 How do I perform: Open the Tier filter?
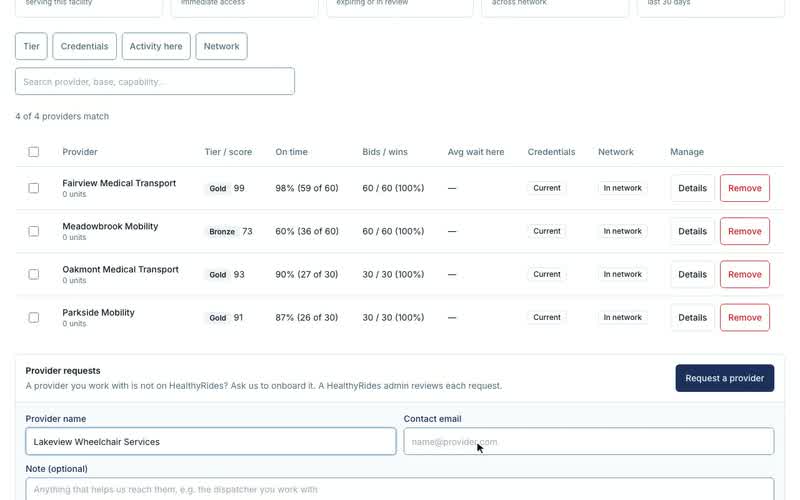point(31,46)
